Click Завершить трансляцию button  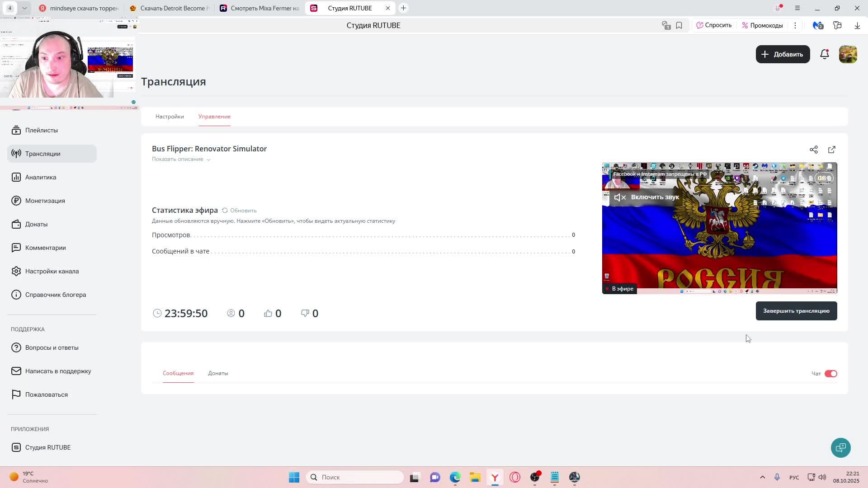coord(796,311)
